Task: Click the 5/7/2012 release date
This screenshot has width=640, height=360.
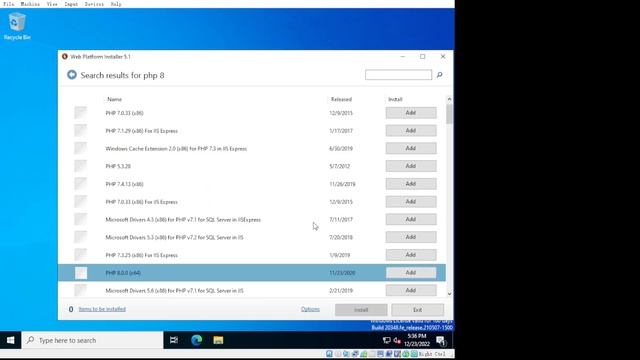Action: [340, 166]
